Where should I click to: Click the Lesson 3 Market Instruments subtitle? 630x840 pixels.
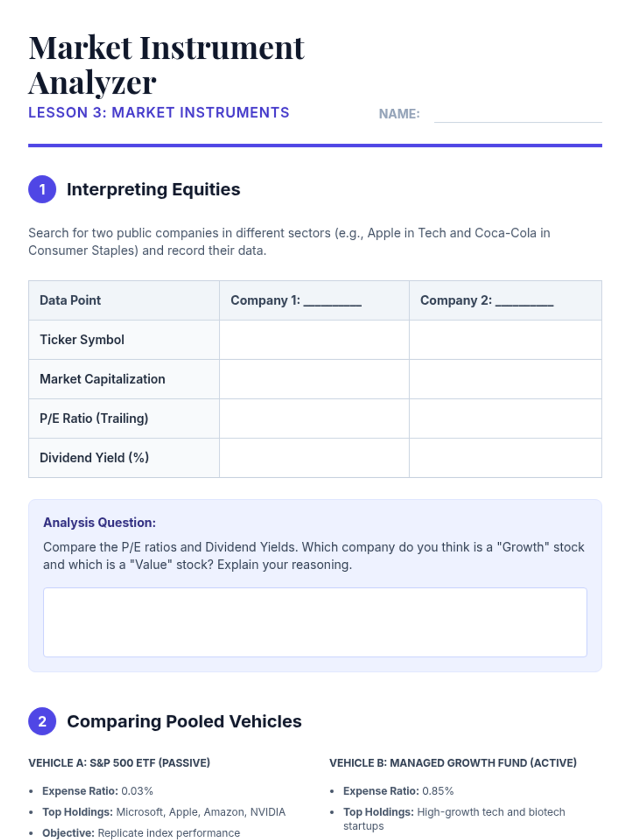[x=159, y=113]
